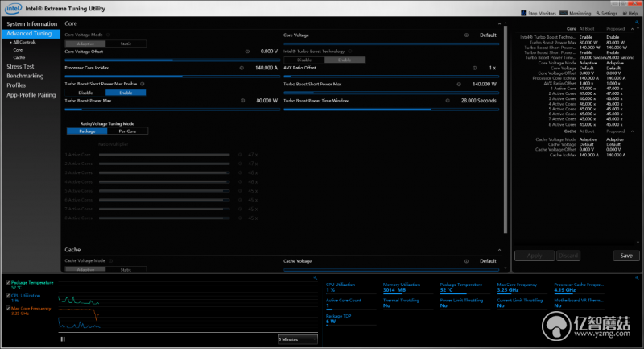This screenshot has width=644, height=349.
Task: Collapse the Core section in tuning panel
Action: coord(499,24)
